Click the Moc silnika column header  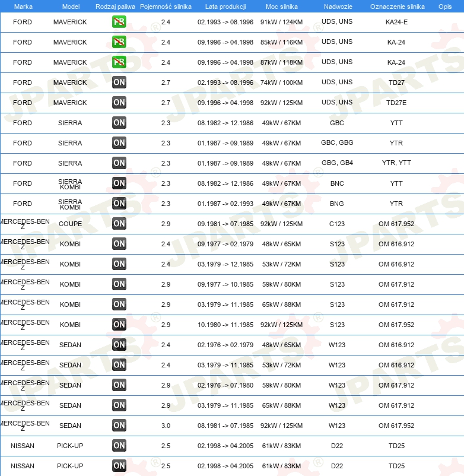(282, 7)
